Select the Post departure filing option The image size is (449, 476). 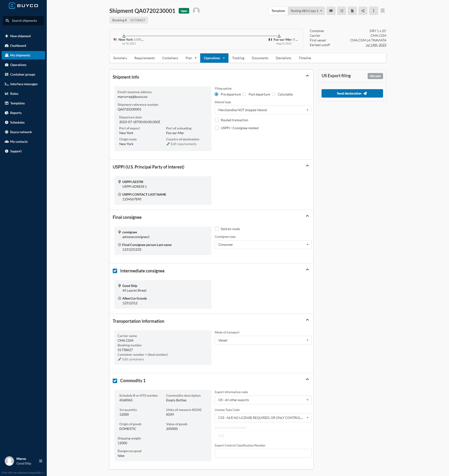click(244, 94)
